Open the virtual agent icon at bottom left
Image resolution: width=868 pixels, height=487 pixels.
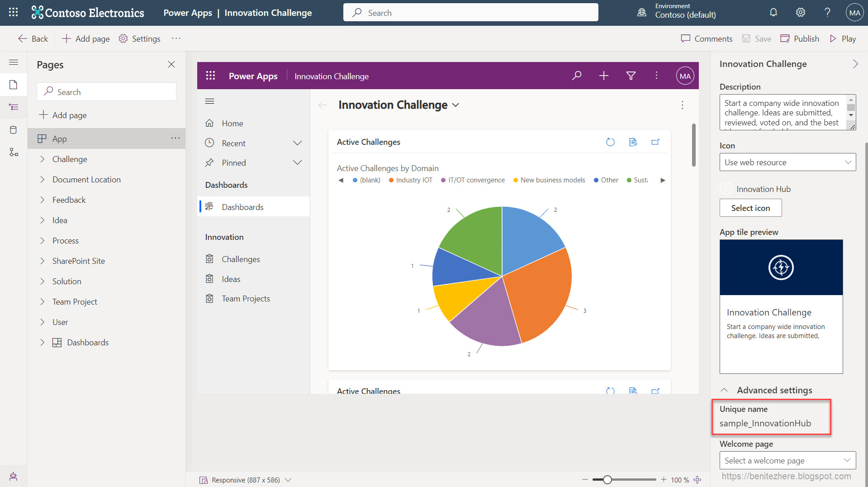(x=14, y=476)
